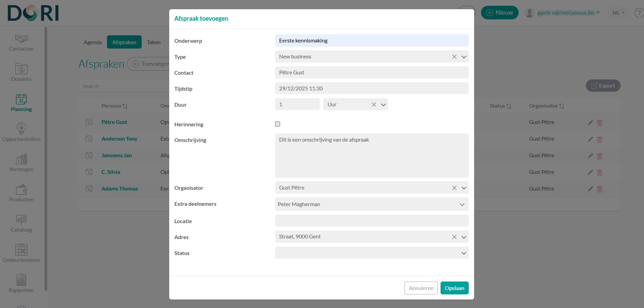Expand the Status dropdown
The image size is (644, 308).
coord(464,253)
